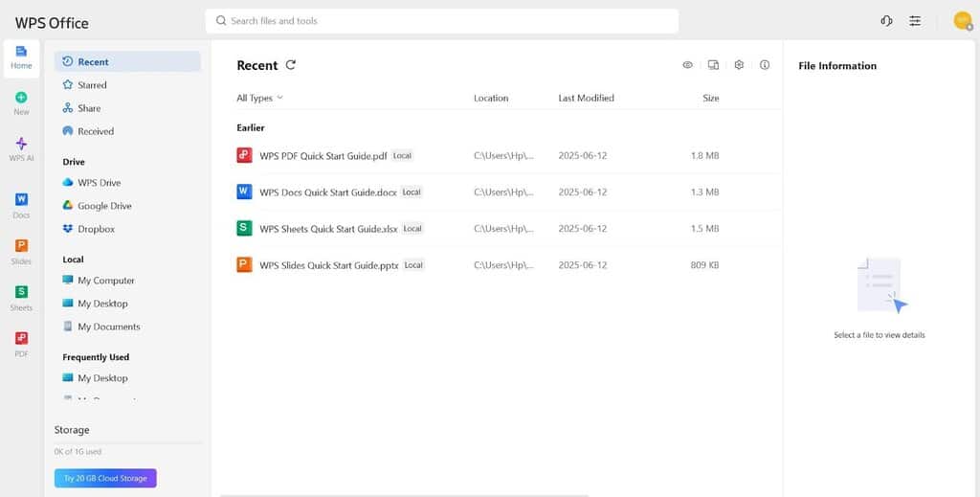
Task: Click location path of Sheets guide
Action: point(503,229)
